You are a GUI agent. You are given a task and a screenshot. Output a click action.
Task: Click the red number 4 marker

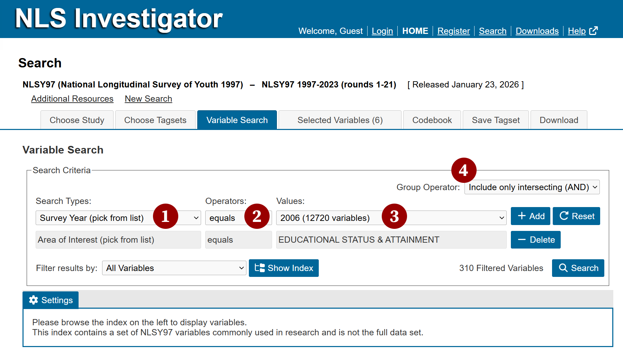click(464, 170)
